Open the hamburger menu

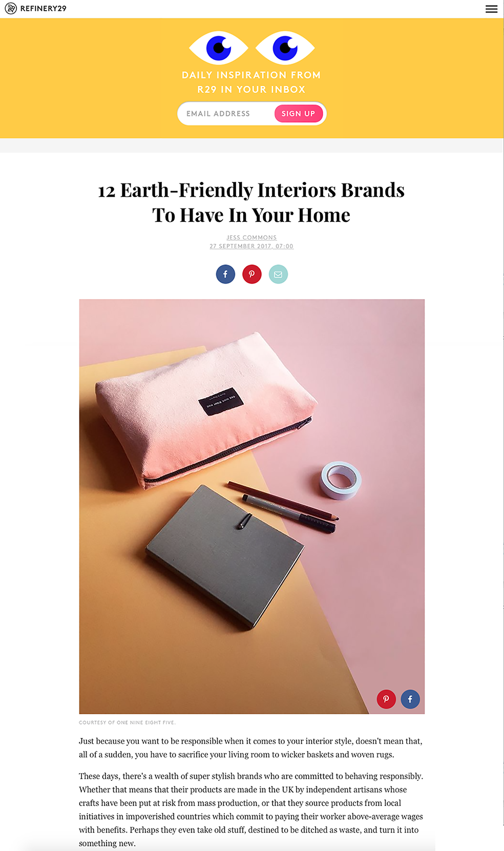click(x=491, y=9)
